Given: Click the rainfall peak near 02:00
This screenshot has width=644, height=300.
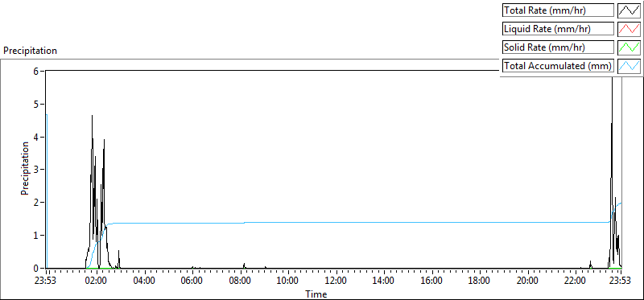Looking at the screenshot, I should tap(92, 116).
